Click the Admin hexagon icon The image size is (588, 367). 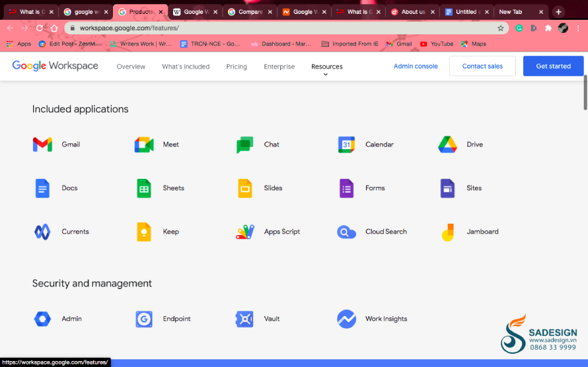[42, 319]
